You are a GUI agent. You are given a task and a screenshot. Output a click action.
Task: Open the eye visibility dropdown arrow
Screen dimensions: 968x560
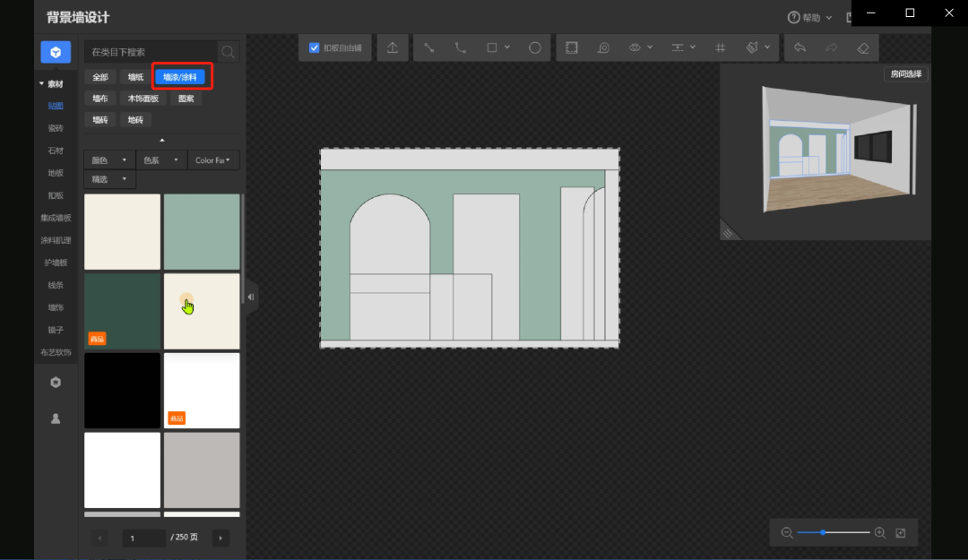tap(650, 47)
